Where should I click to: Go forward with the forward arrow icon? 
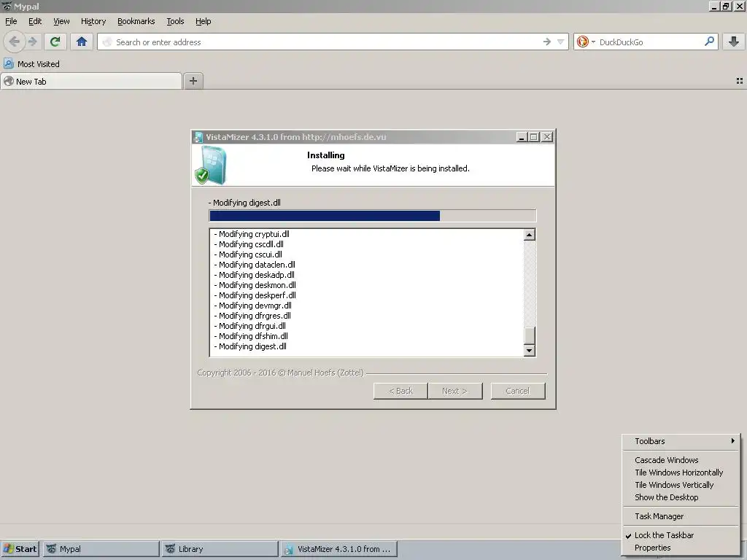click(x=32, y=42)
